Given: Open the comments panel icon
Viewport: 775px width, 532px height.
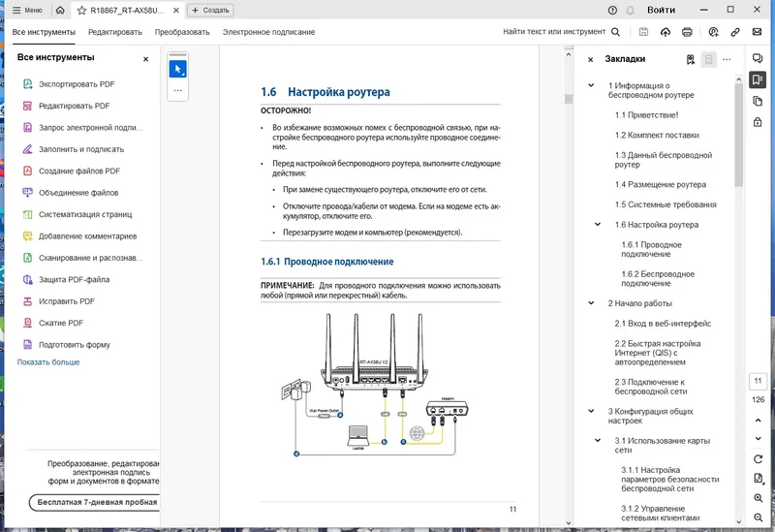Looking at the screenshot, I should [x=758, y=58].
